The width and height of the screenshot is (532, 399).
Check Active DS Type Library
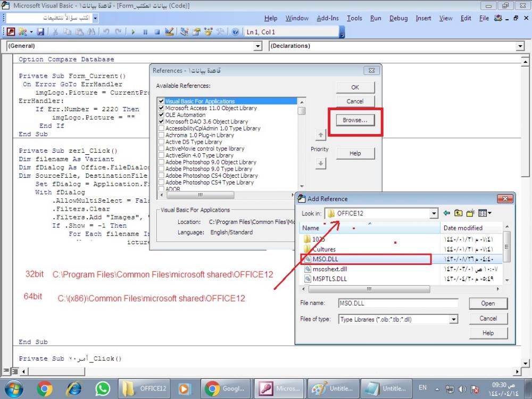pos(162,142)
